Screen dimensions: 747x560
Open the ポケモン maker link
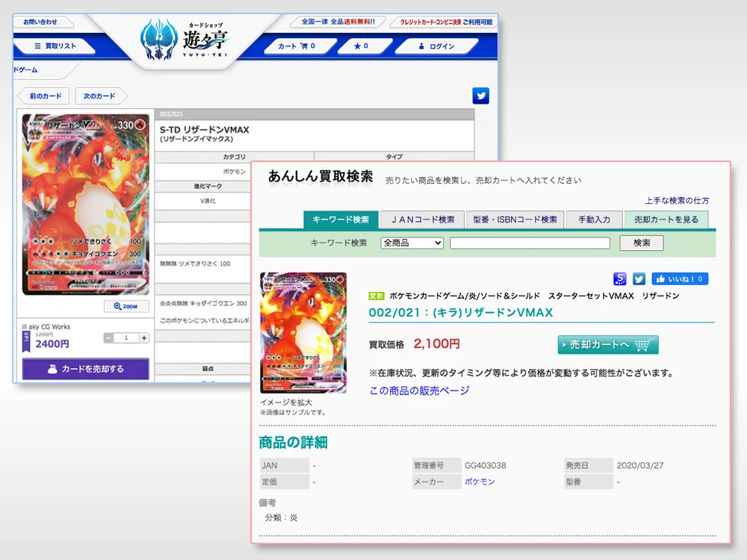coord(480,482)
